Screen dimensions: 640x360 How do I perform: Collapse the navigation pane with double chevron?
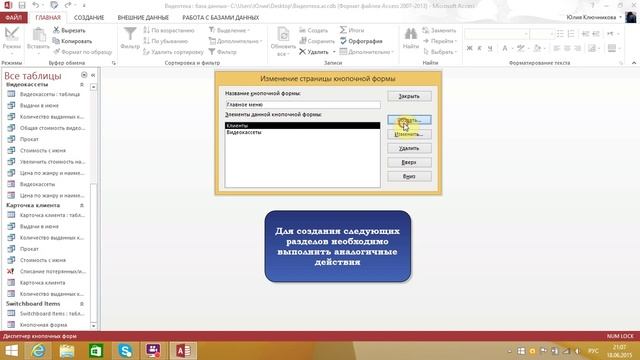93,75
